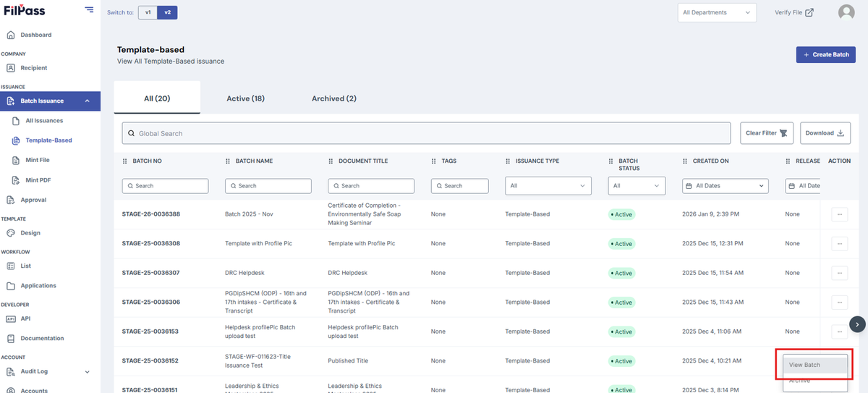Click the drag handle beside CREATED ON

(x=686, y=161)
